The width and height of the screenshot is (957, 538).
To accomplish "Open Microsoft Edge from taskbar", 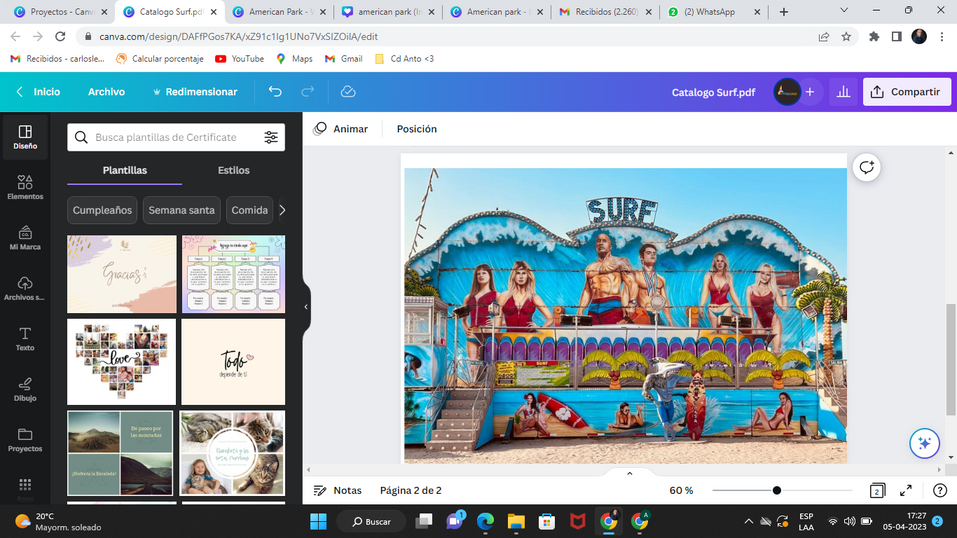I will point(485,522).
